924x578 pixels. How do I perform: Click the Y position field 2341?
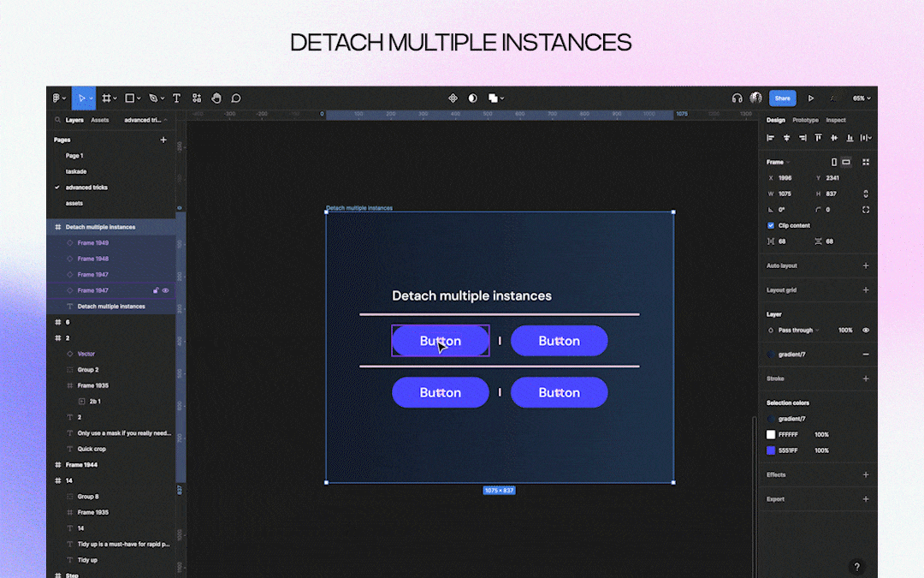click(x=833, y=178)
